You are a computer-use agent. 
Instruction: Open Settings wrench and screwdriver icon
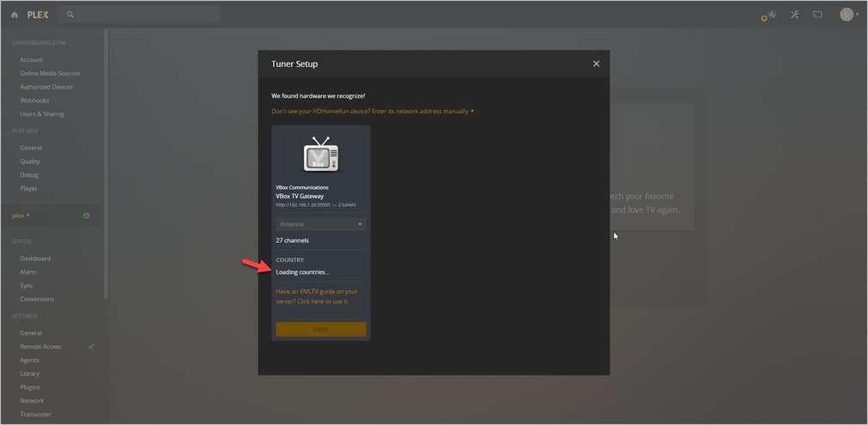pos(795,15)
